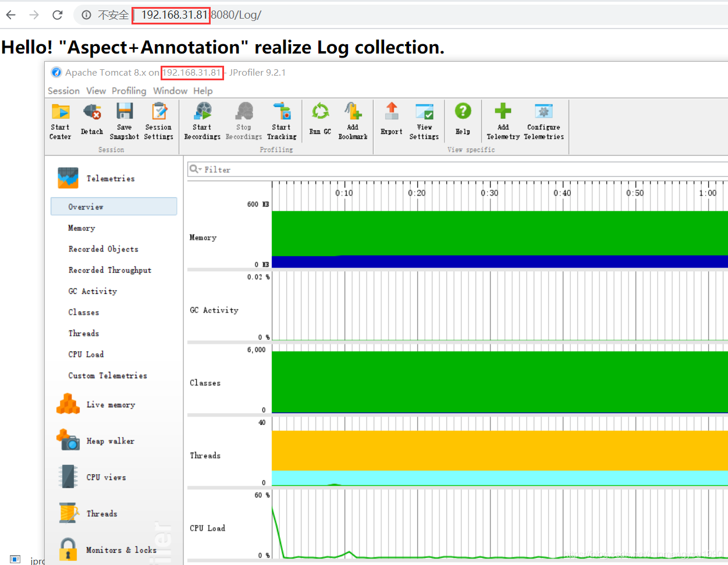
Task: Click the address bar URL
Action: pyautogui.click(x=201, y=15)
